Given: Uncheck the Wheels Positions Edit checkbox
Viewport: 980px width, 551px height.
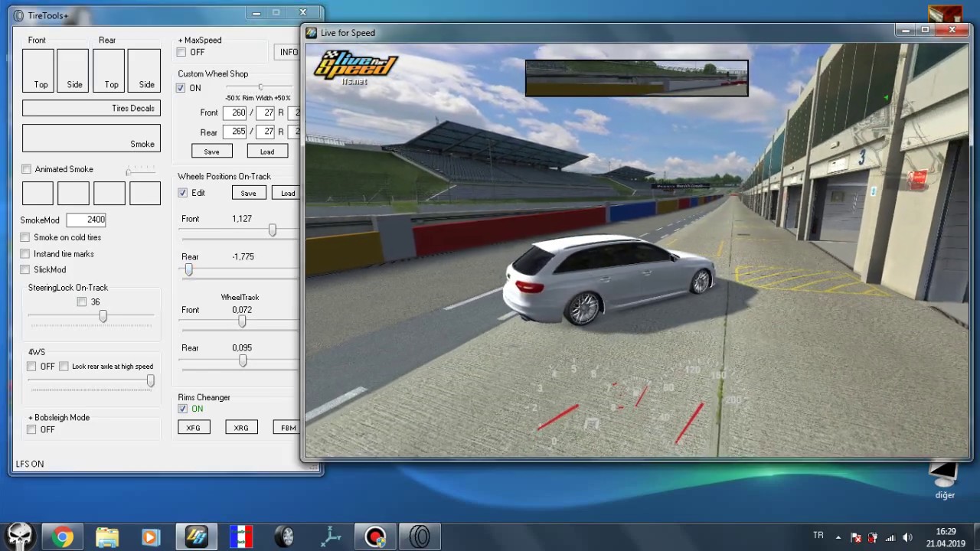Looking at the screenshot, I should tap(182, 193).
